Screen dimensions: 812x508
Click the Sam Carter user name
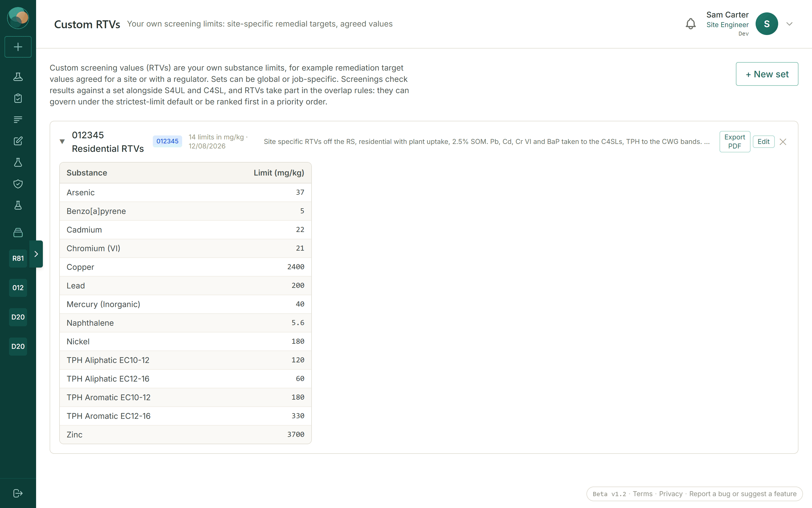727,15
